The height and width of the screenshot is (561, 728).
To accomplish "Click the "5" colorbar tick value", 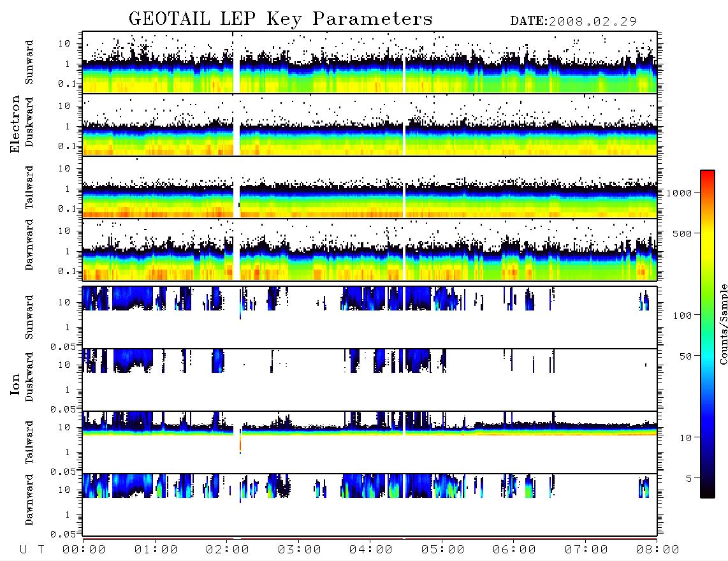I will pos(688,479).
